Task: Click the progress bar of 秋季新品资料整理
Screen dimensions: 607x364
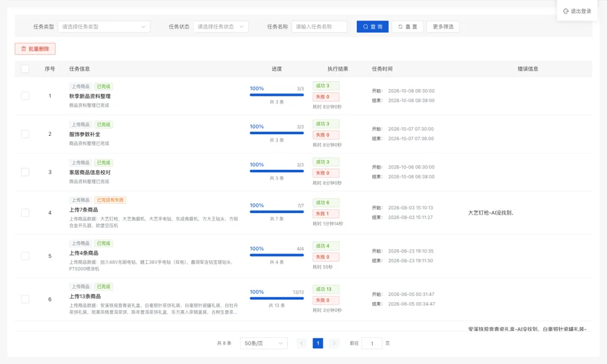Action: coord(277,95)
